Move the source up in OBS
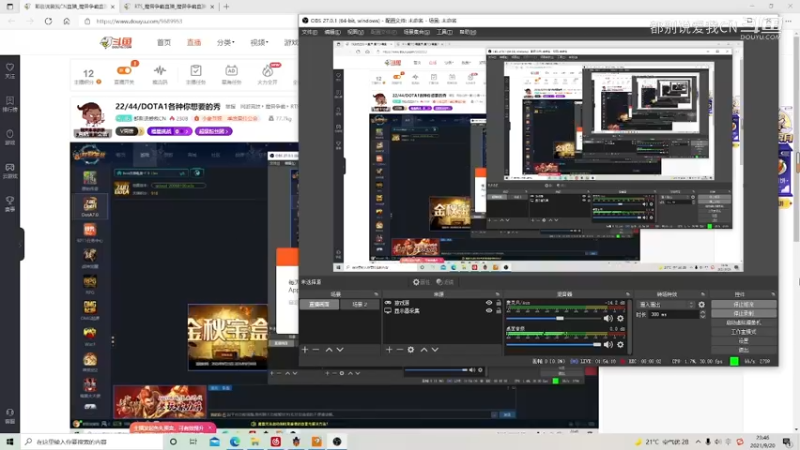Screen dimensions: 800x450 [424, 349]
